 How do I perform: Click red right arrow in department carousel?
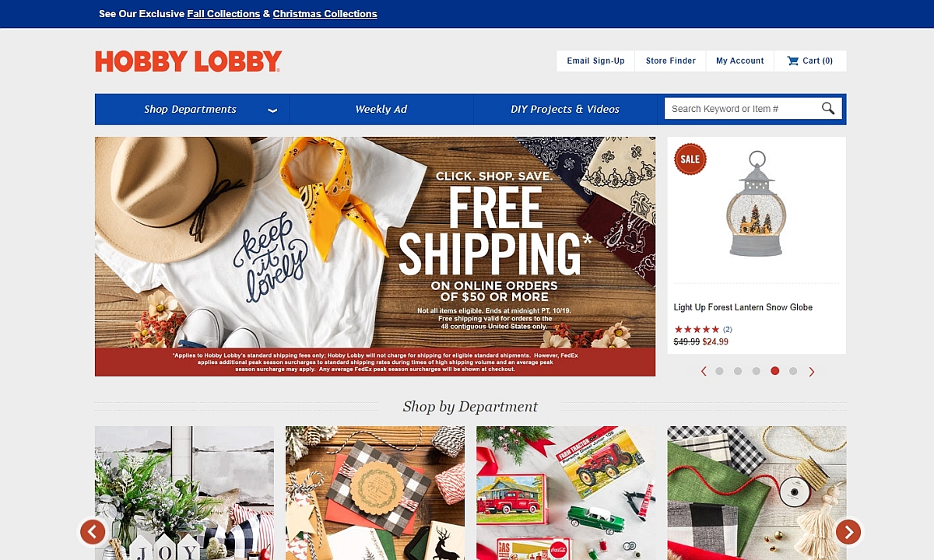[848, 532]
